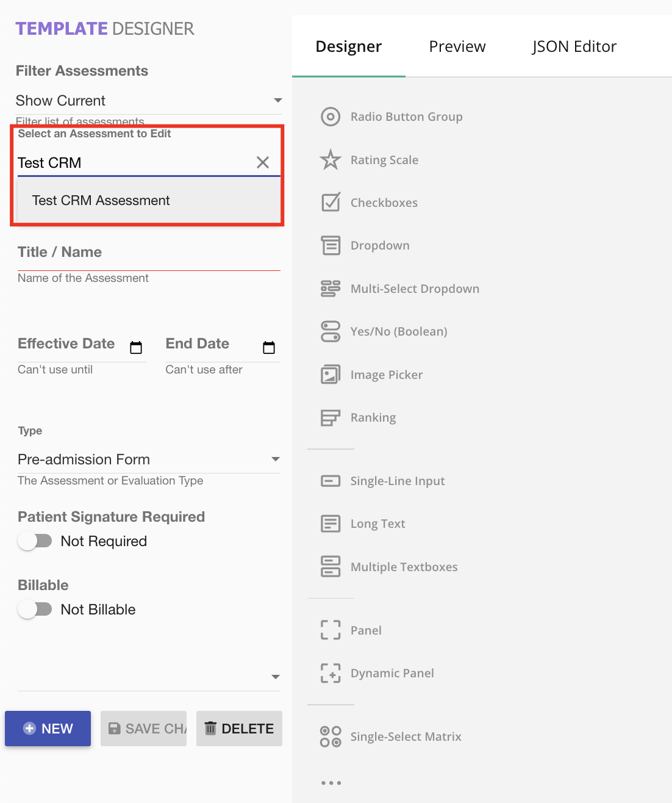Click the Ranking element icon
Viewport: 672px width, 803px height.
[331, 417]
